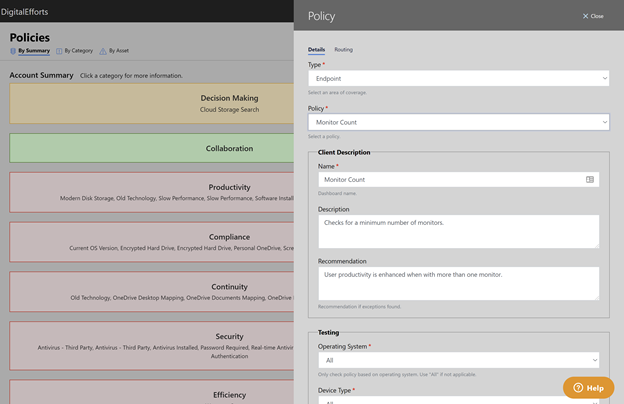
Task: Open the Productivity category card
Action: click(152, 192)
